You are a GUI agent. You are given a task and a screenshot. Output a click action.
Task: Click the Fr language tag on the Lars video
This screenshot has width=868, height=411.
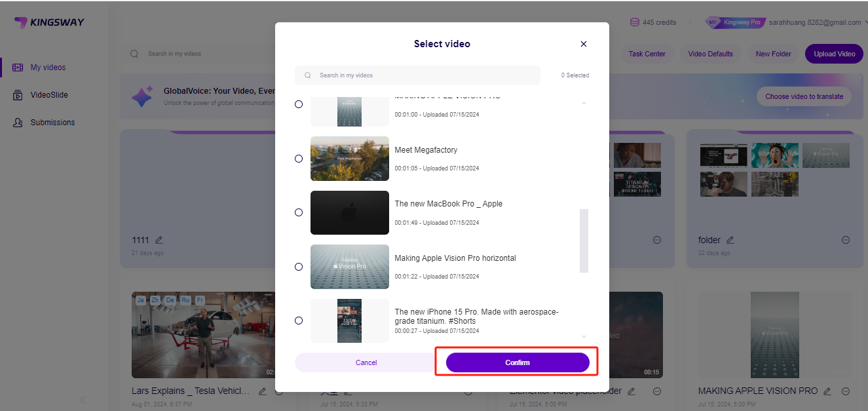pyautogui.click(x=200, y=300)
